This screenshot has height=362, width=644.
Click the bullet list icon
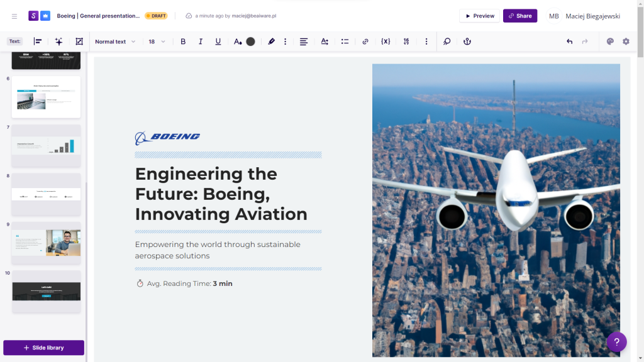[x=345, y=41]
